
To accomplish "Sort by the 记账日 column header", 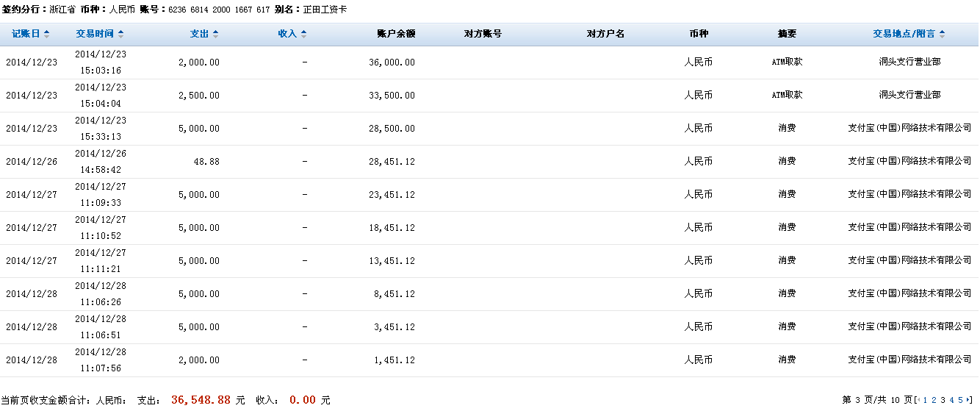I will 26,34.
